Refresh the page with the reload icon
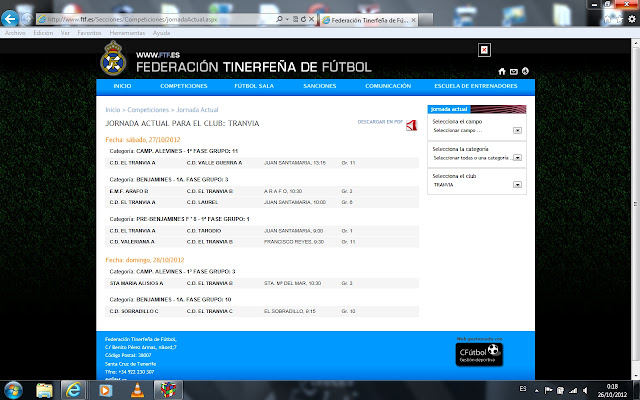 [303, 19]
